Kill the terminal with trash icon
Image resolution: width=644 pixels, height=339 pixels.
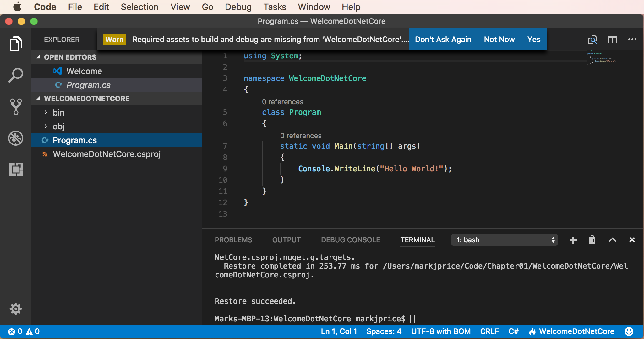coord(592,240)
